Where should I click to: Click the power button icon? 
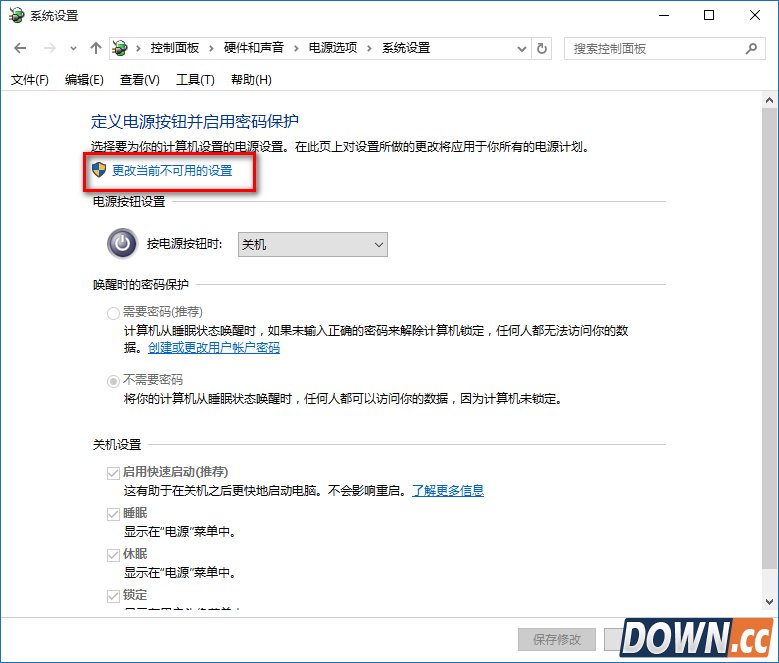point(122,244)
